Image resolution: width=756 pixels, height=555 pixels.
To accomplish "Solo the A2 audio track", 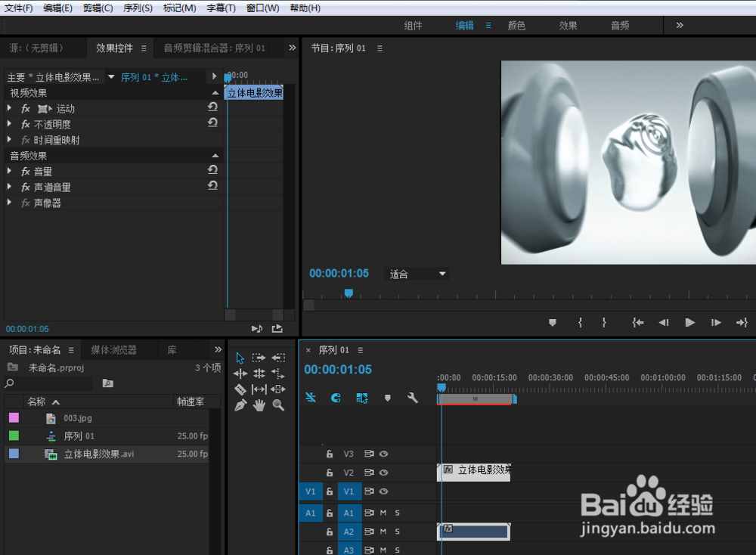I will pos(398,532).
